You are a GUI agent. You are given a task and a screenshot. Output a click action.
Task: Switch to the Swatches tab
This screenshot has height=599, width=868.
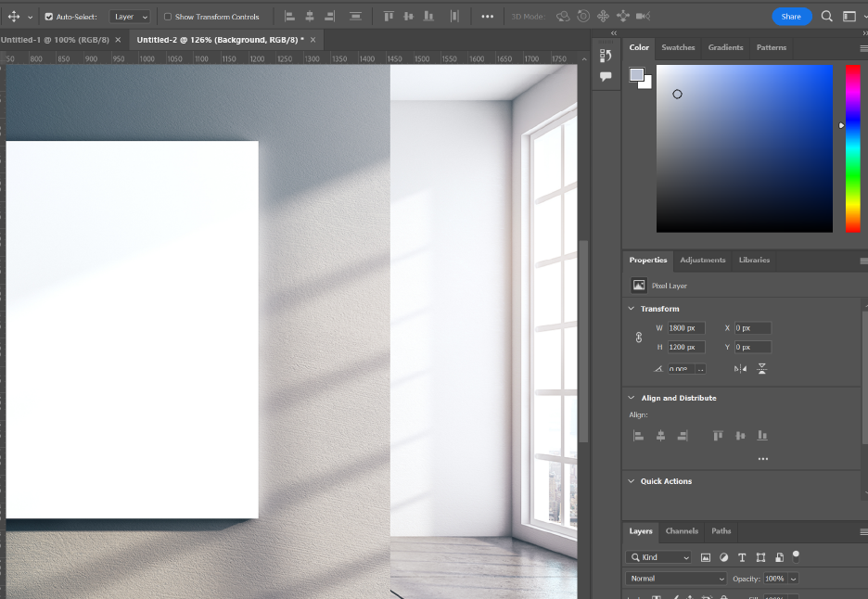[x=678, y=47]
